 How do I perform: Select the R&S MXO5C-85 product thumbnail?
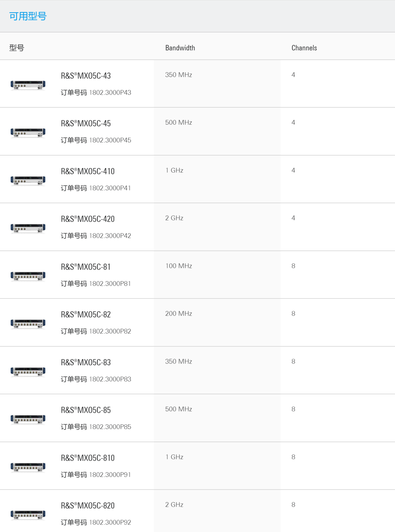(x=28, y=419)
